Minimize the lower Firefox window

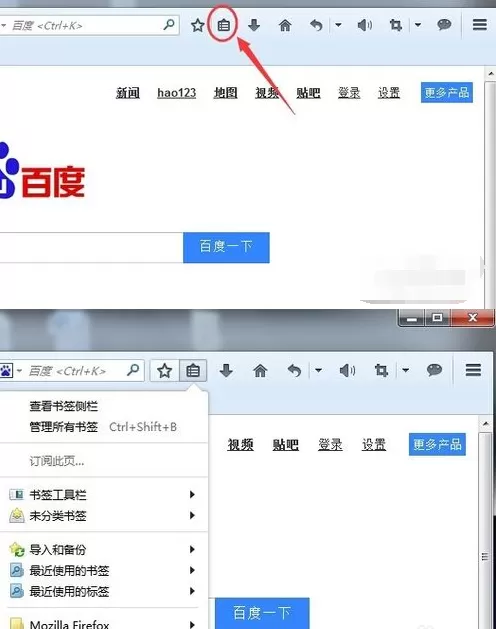click(412, 318)
